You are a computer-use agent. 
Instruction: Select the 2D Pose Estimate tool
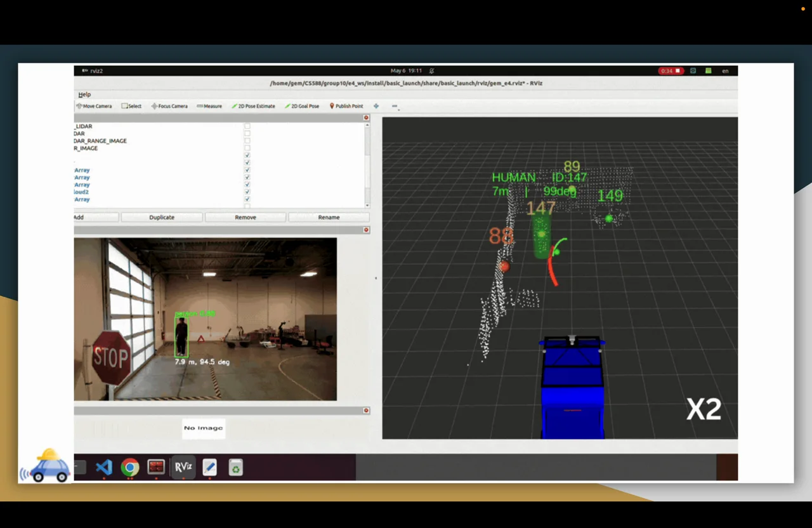tap(253, 106)
